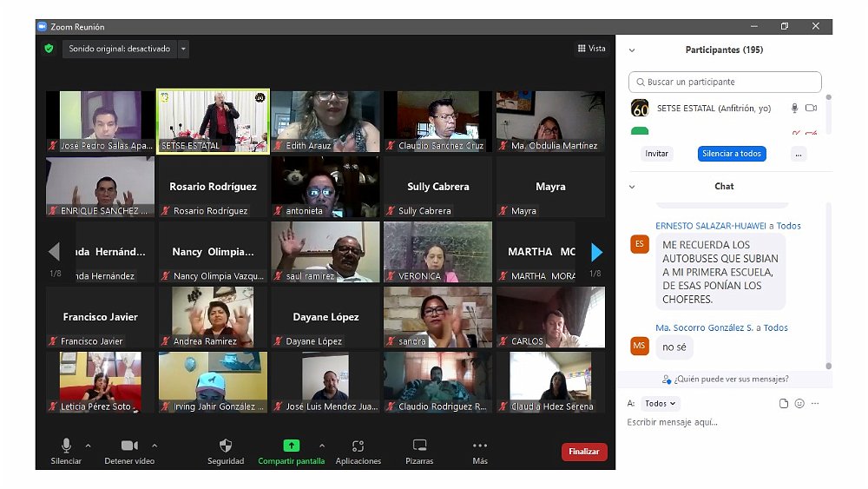
Task: Click the green encryption shield icon
Action: point(49,49)
